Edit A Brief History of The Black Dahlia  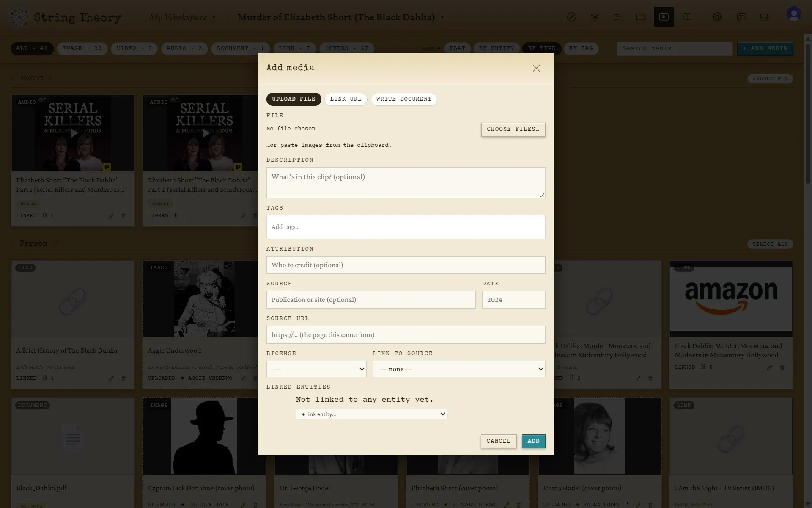click(x=111, y=378)
